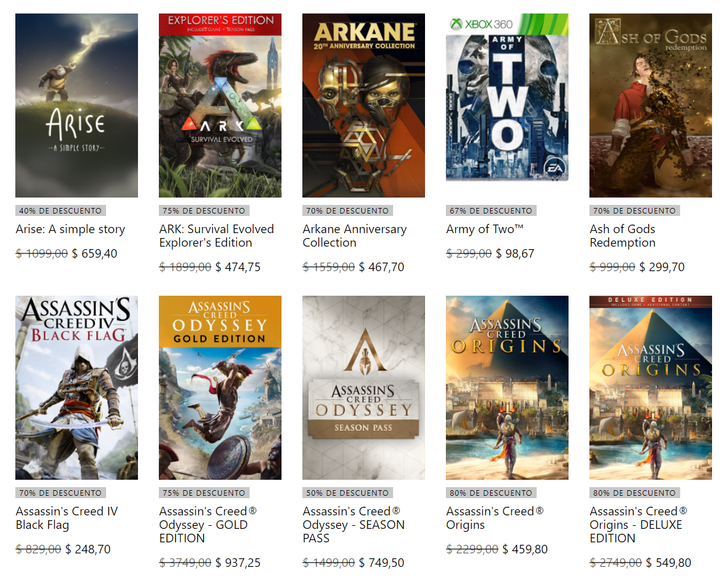Click the Assassin's Creed Odyssey Season Pass cover
The height and width of the screenshot is (581, 728).
pos(364,388)
